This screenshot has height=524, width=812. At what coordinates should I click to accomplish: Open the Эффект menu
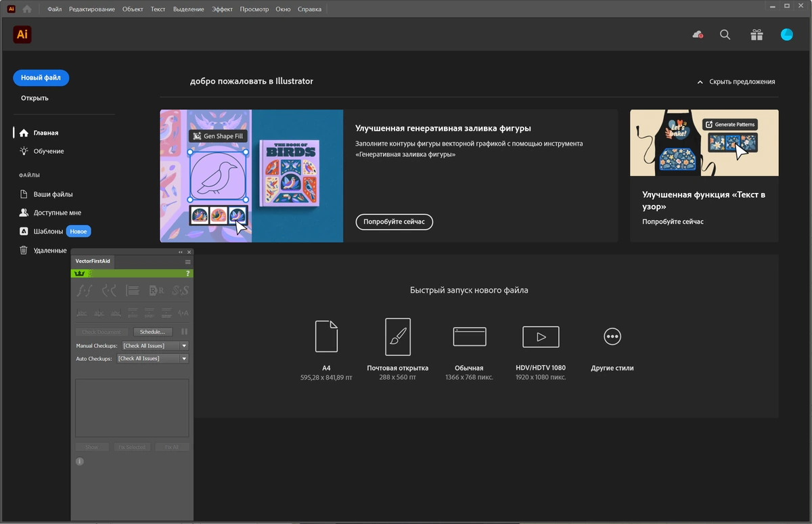223,9
